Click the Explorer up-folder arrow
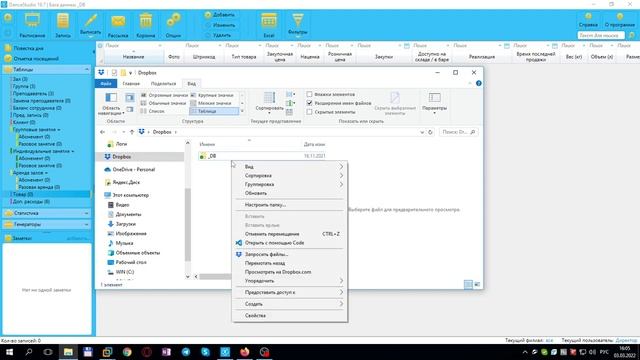Image resolution: width=640 pixels, height=360 pixels. pos(132,132)
